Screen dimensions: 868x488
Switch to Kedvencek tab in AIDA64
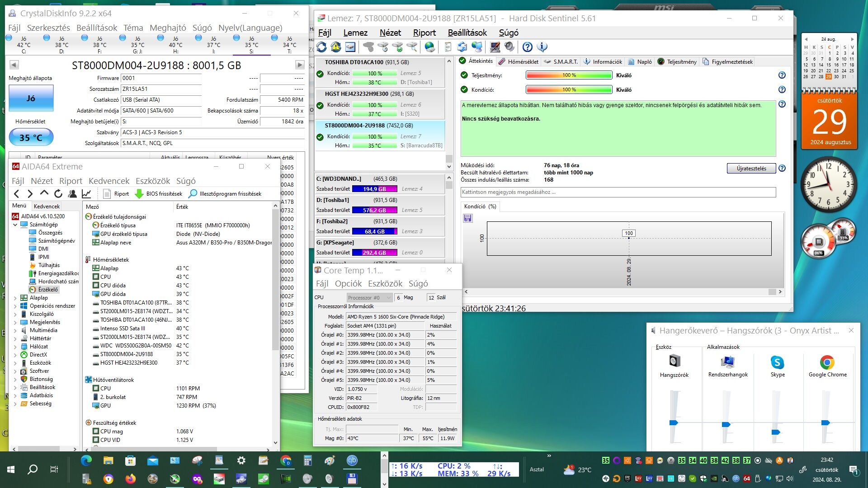coord(47,206)
